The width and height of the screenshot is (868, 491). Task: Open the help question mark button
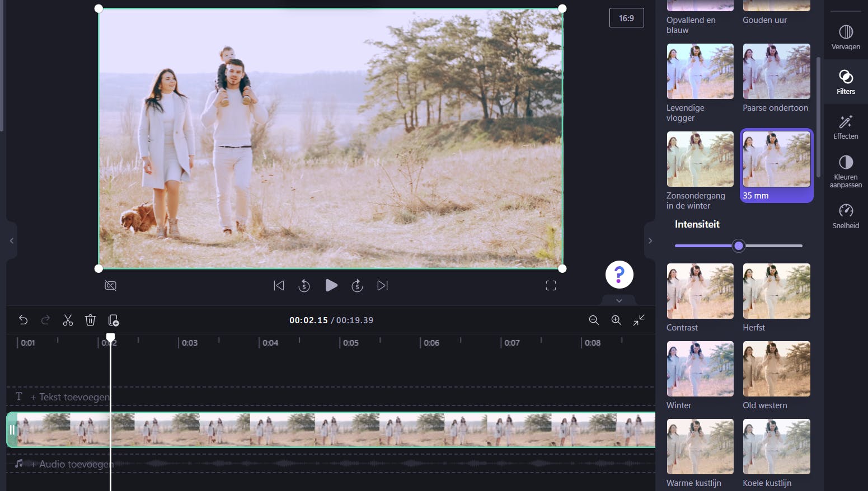tap(619, 275)
